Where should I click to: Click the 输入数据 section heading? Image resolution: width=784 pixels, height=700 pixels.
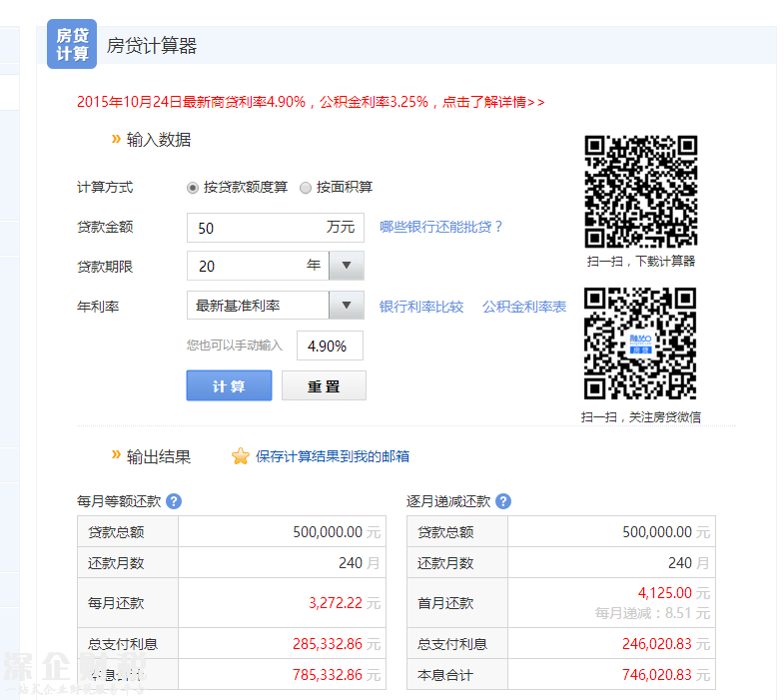click(x=159, y=140)
